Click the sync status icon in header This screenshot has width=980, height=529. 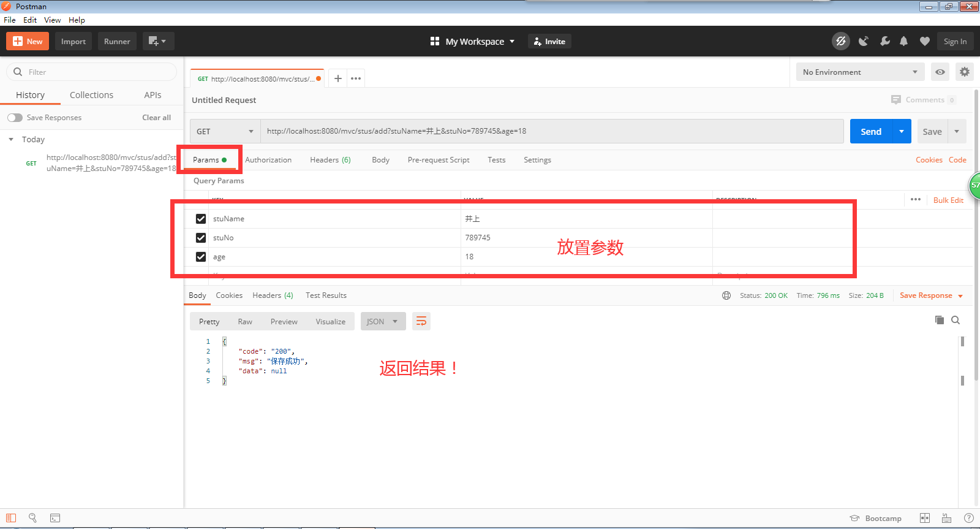[x=841, y=41]
